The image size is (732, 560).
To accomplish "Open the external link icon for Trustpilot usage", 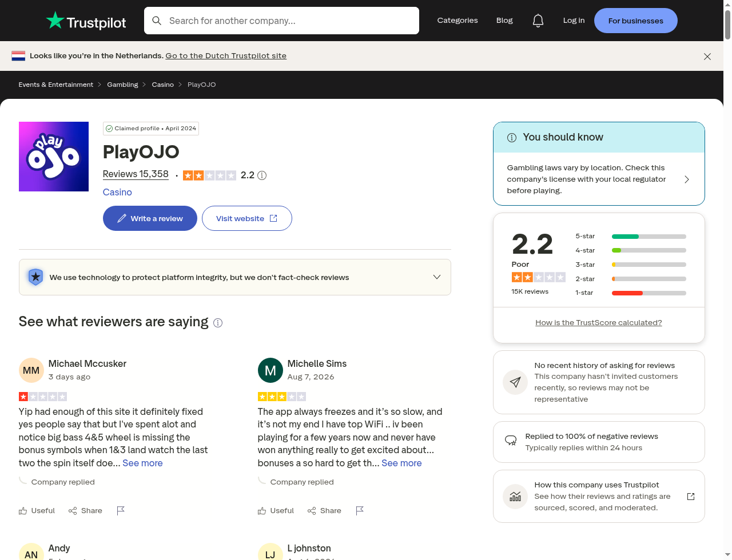I will tap(691, 496).
